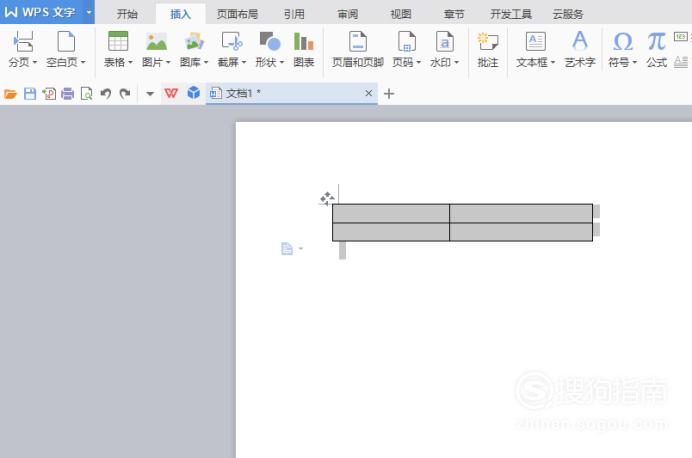Click the blue cube icon beside document tab
692x458 pixels.
[x=193, y=93]
